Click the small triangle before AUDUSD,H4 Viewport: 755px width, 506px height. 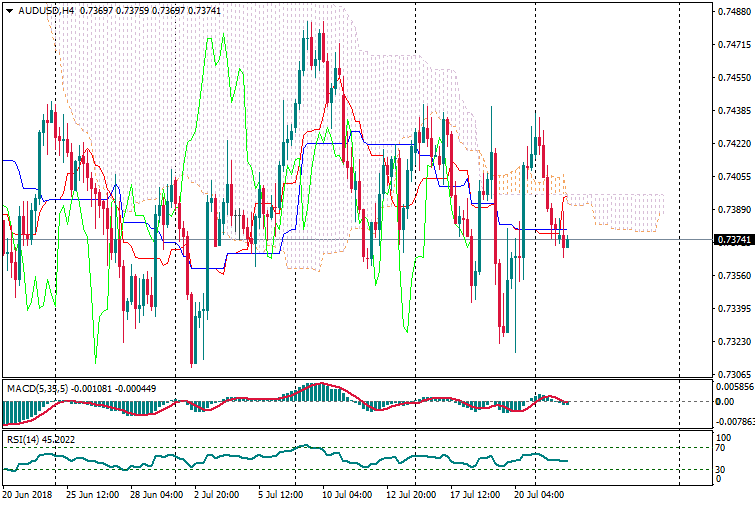click(9, 10)
